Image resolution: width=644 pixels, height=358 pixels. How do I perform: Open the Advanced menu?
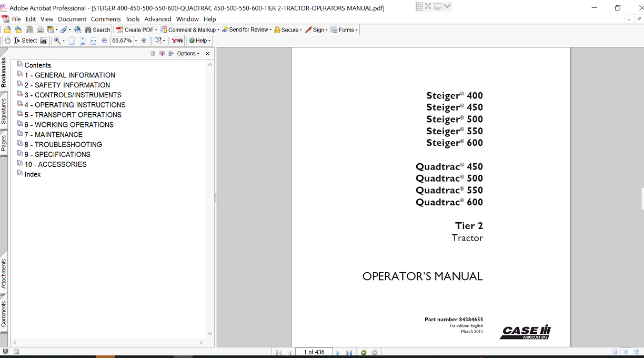click(x=157, y=19)
